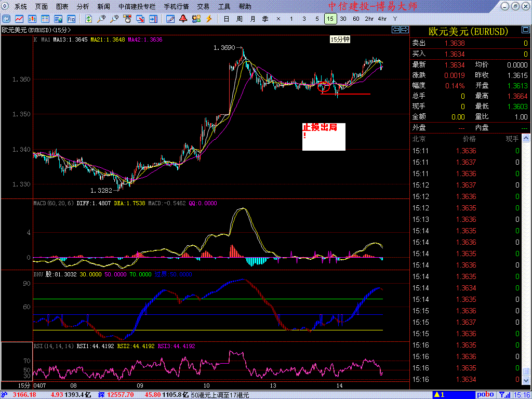Switch to daily 日 period

pyautogui.click(x=227, y=19)
